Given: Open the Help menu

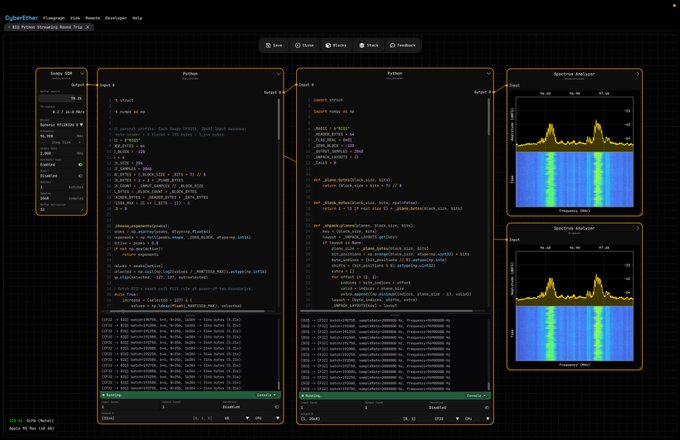Looking at the screenshot, I should [137, 18].
